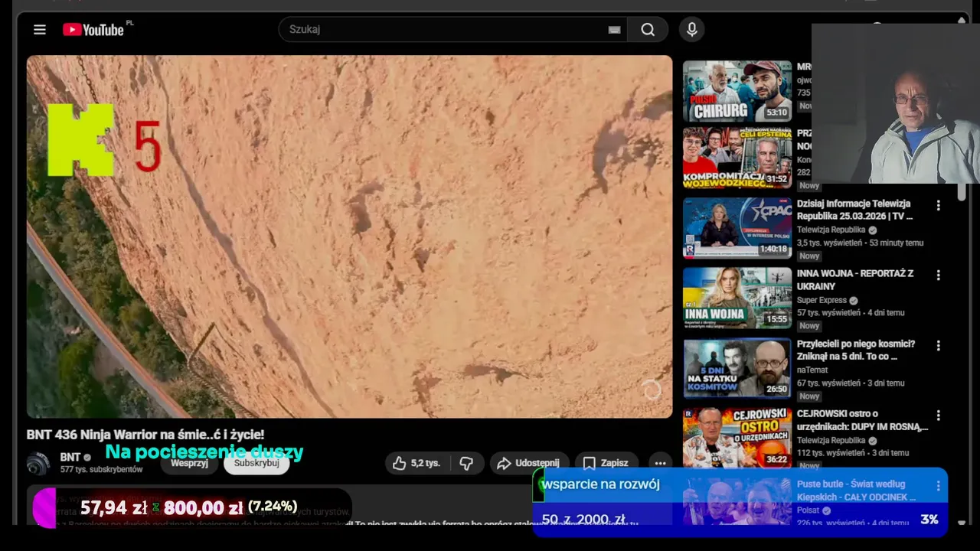This screenshot has width=980, height=551.
Task: Click the 57,94 zł donation progress bar
Action: (x=191, y=507)
